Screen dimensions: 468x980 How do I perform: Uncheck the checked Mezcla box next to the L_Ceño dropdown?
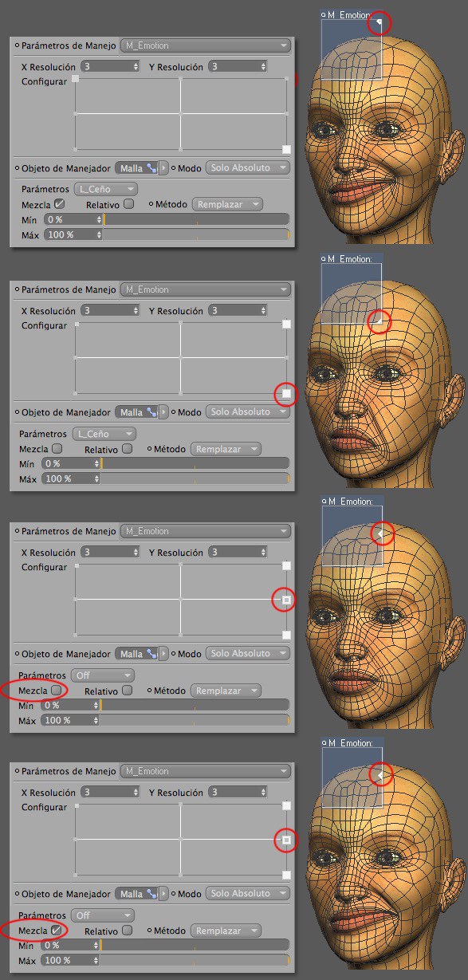(57, 204)
